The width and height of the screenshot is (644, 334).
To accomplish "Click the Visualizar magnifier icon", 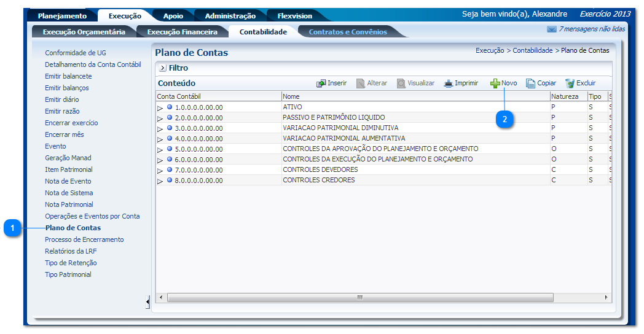I will coord(401,83).
